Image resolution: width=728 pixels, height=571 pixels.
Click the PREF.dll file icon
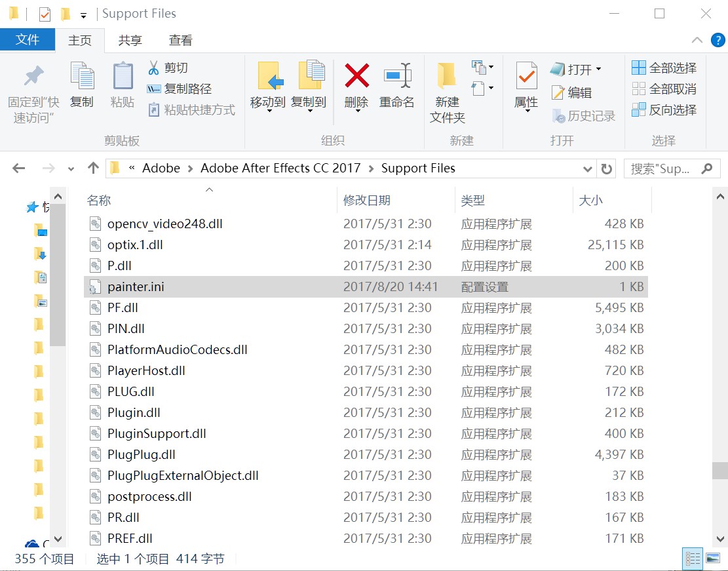[x=95, y=538]
